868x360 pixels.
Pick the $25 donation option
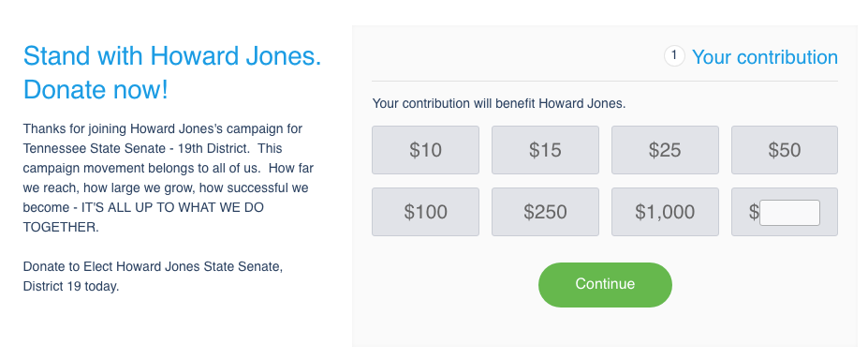tap(665, 150)
